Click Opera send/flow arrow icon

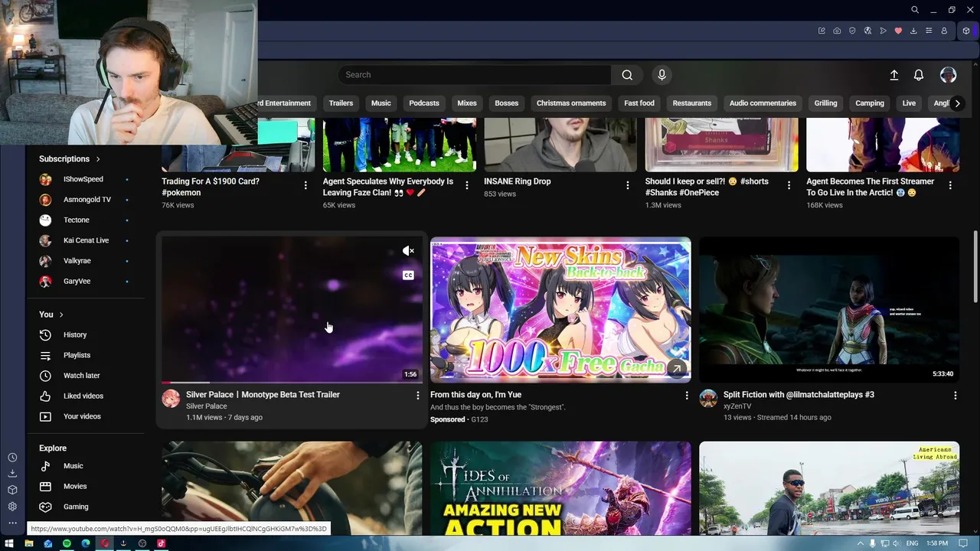883,31
